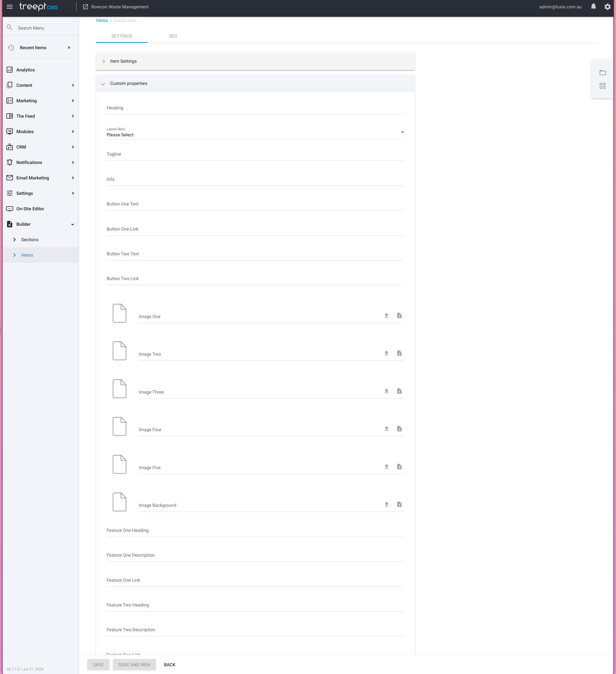Open the On-Site Editor menu item
This screenshot has height=674, width=616.
tap(41, 209)
